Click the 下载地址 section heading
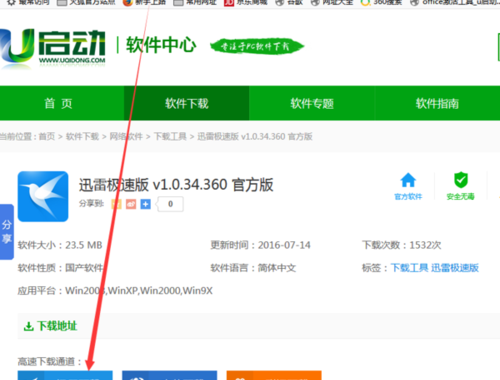The image size is (500, 380). [57, 326]
